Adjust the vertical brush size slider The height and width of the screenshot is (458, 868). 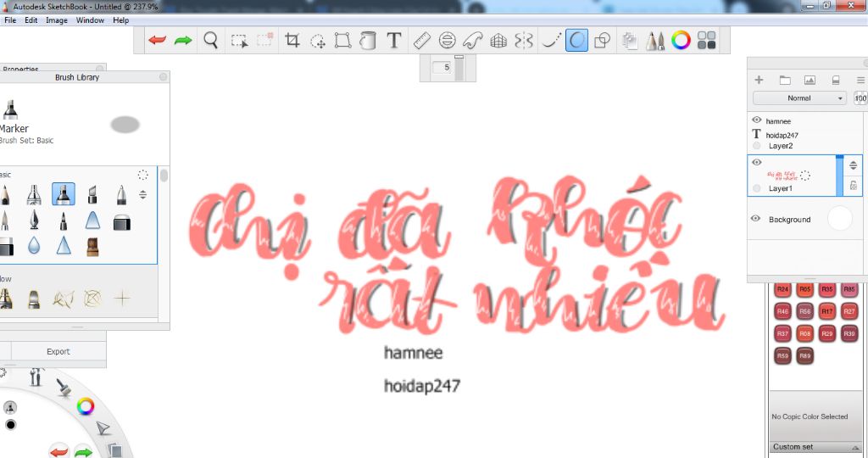point(459,68)
